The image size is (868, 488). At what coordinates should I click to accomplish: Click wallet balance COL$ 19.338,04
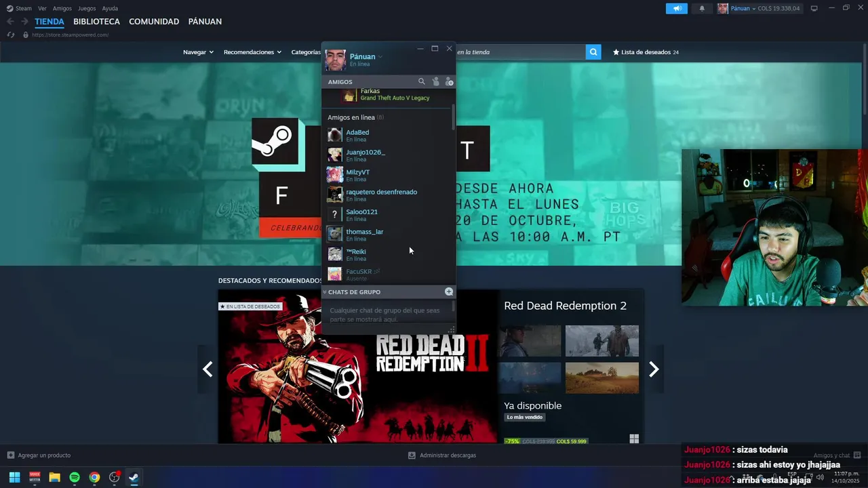(x=778, y=8)
